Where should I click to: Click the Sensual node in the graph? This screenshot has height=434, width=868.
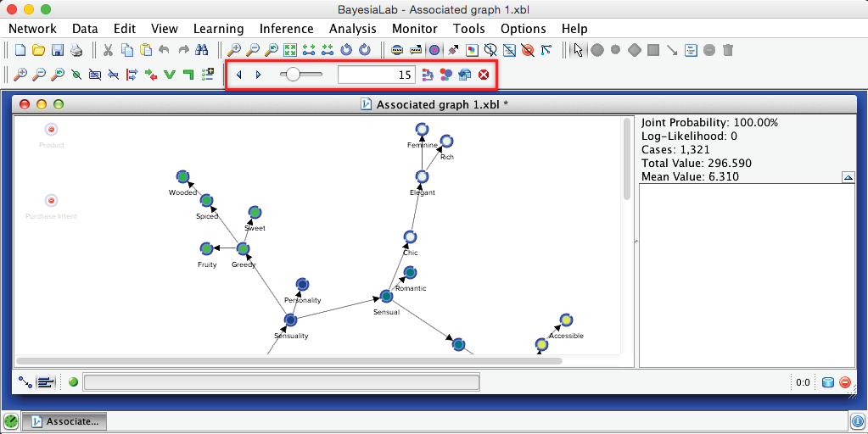coord(386,296)
